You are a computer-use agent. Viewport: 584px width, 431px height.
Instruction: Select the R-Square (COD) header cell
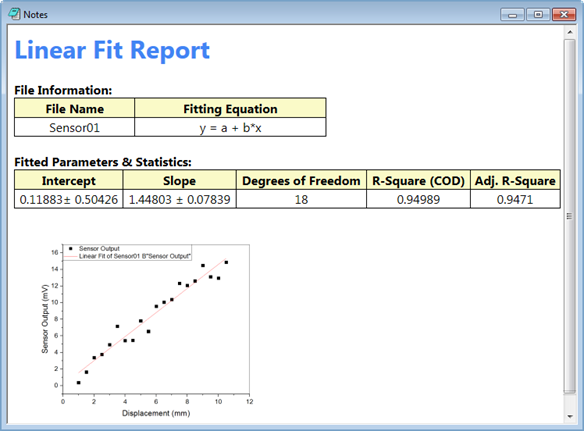[x=418, y=181]
